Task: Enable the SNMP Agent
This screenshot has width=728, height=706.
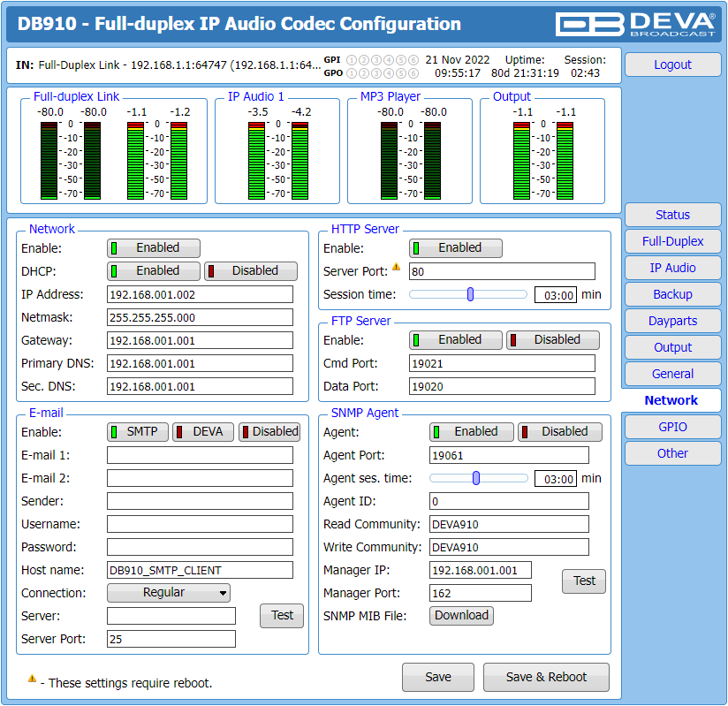Action: pyautogui.click(x=471, y=432)
